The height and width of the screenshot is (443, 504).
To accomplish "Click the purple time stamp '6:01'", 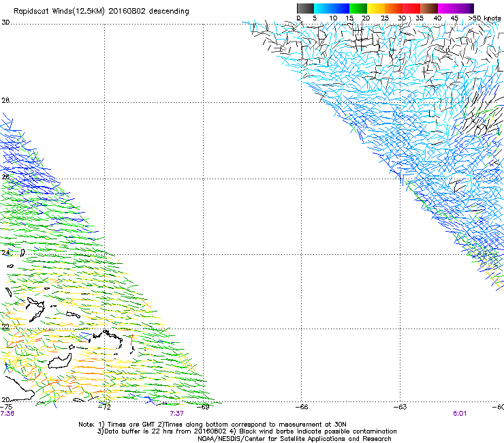I will click(x=460, y=414).
